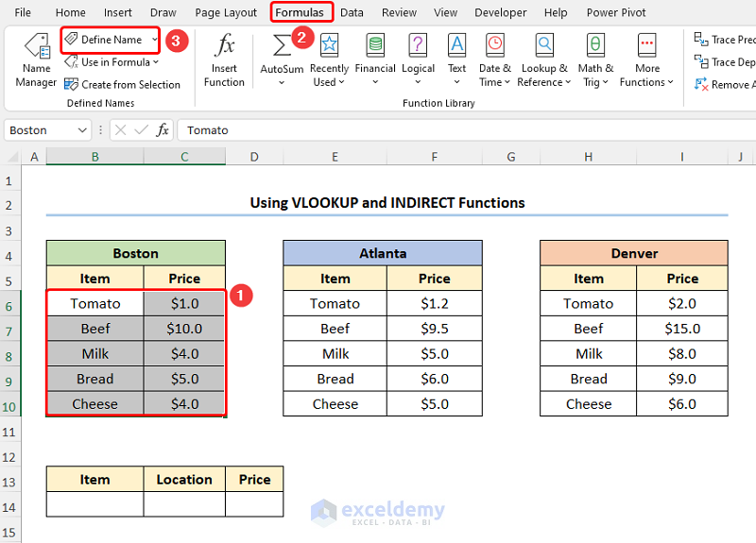This screenshot has height=543, width=756.
Task: Click the Cancel X in formula bar
Action: pyautogui.click(x=121, y=130)
